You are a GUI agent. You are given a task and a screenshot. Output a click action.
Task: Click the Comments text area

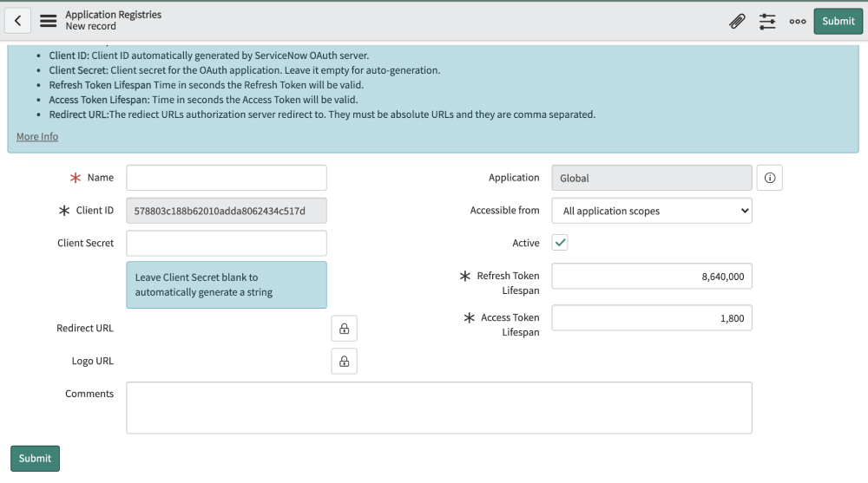coord(438,408)
